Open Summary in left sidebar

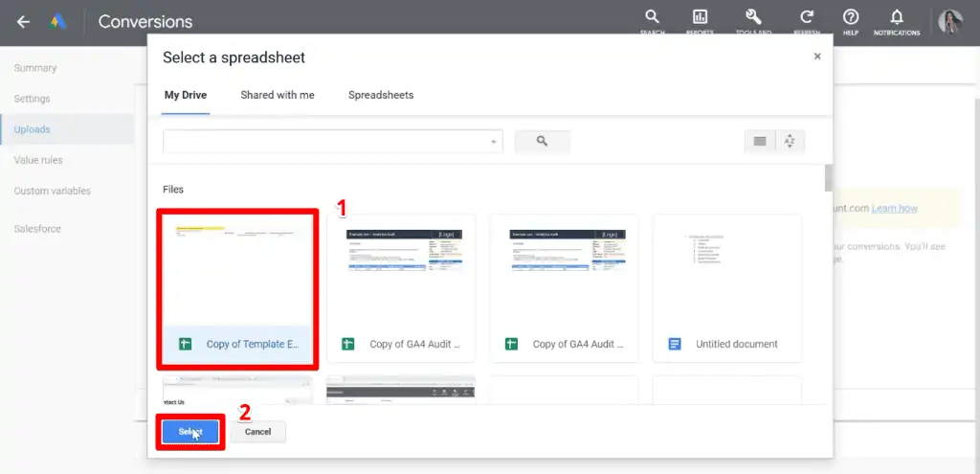click(x=35, y=68)
